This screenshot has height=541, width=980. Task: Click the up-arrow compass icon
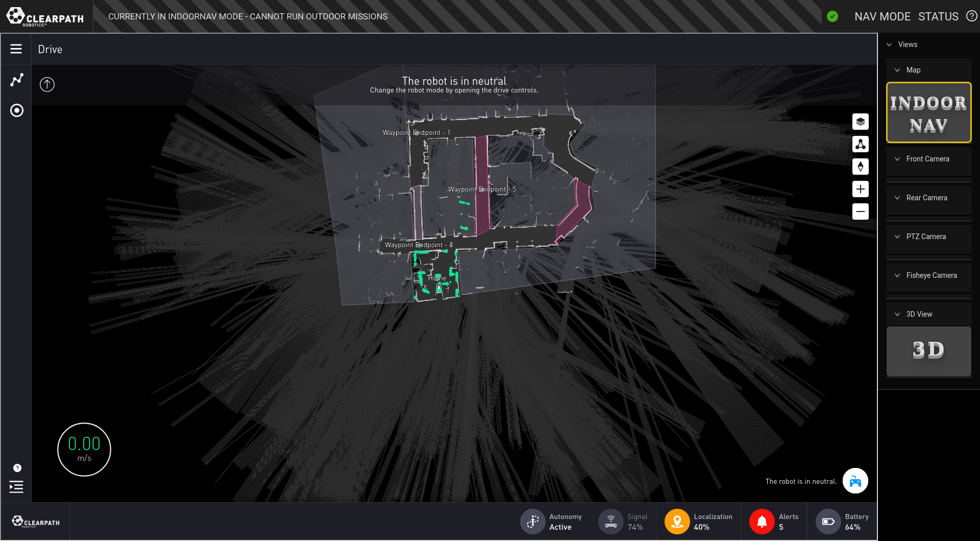pos(47,84)
